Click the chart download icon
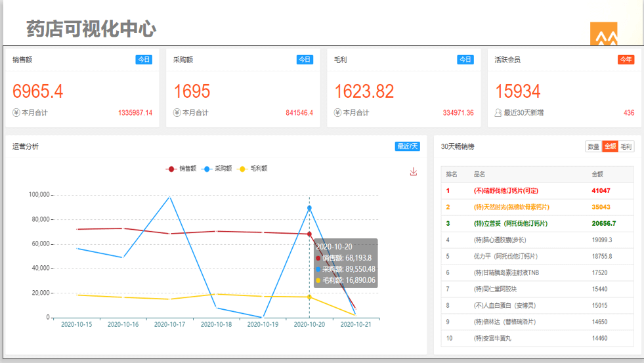Viewport: 644px width, 363px height. 414,172
